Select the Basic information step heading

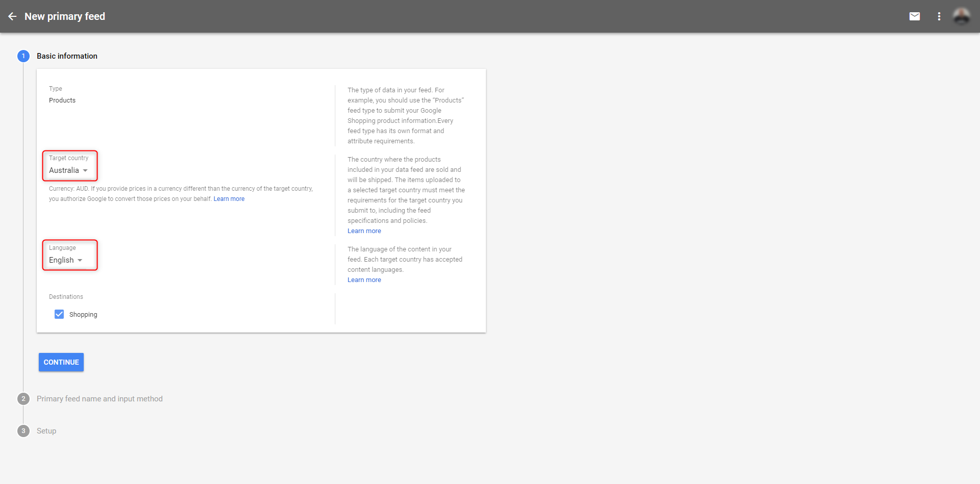point(67,56)
